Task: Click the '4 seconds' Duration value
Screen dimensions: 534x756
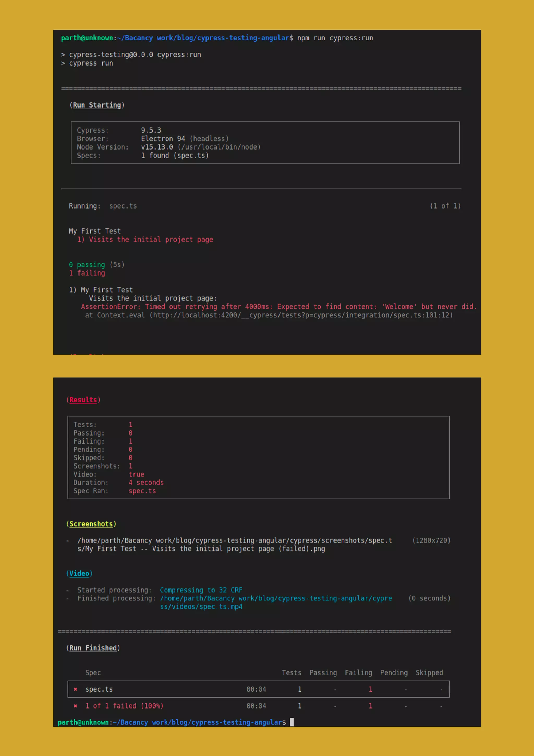Action: 146,482
